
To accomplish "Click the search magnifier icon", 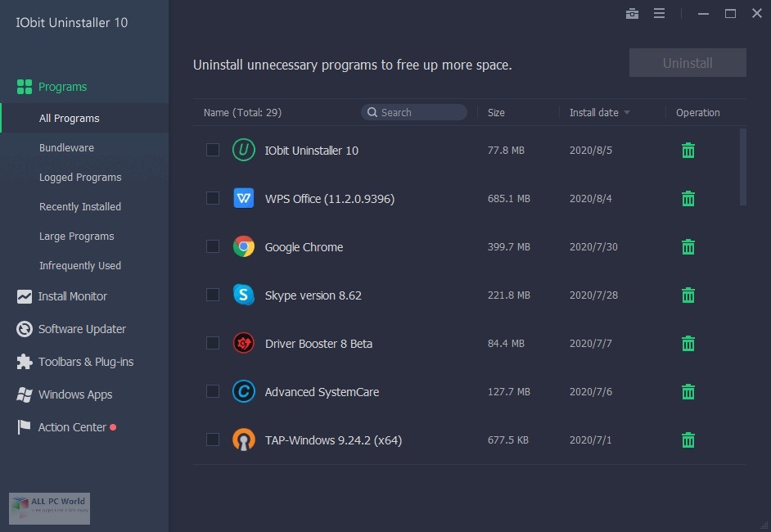I will point(372,113).
